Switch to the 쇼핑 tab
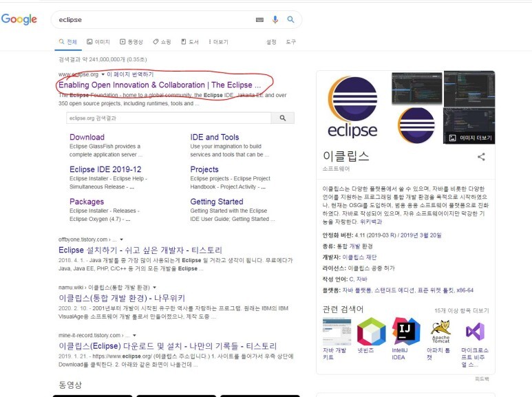 point(162,42)
